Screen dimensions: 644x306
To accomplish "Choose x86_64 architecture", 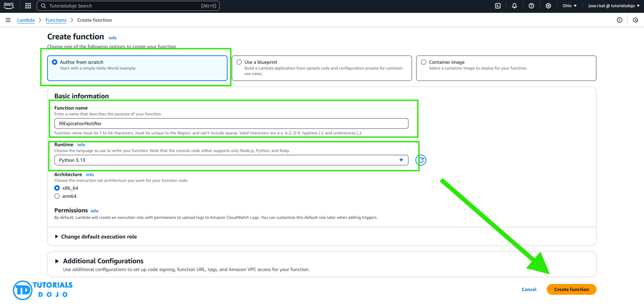I will click(57, 188).
